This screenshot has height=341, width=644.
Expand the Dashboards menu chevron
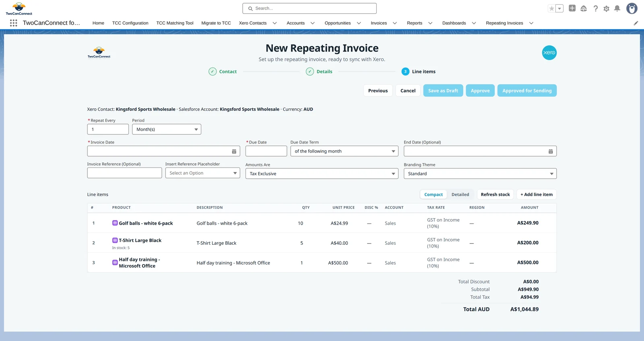pos(474,23)
